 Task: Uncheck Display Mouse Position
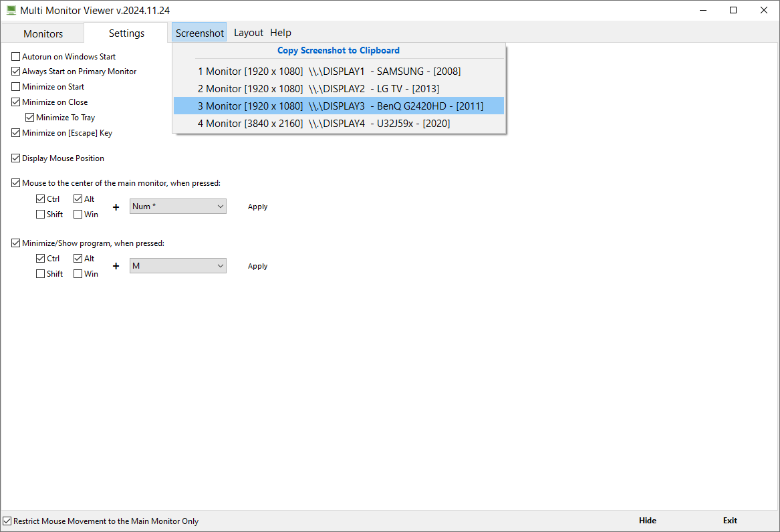click(x=16, y=158)
